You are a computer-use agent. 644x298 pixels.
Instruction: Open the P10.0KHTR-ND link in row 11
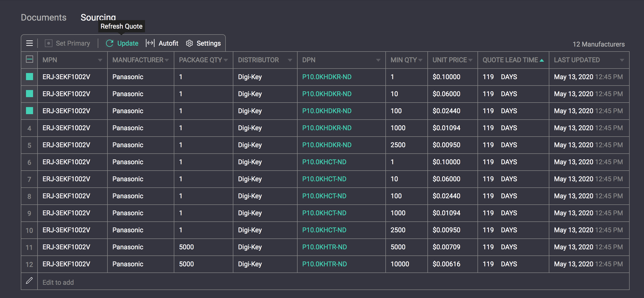point(324,247)
